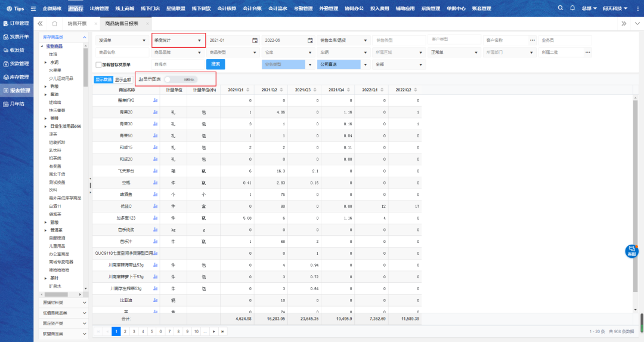This screenshot has height=342, width=644.
Task: Open the 2021-01 start date calendar icon
Action: pyautogui.click(x=255, y=40)
